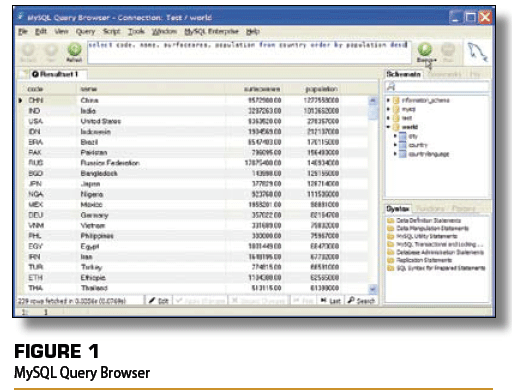Collapse the world schema node
The image size is (512, 390).
pyautogui.click(x=388, y=127)
